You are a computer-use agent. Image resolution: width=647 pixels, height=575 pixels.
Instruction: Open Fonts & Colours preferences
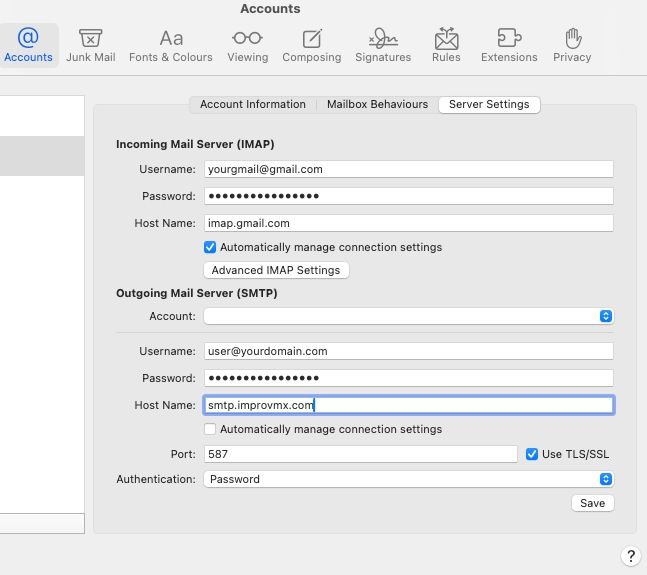click(x=171, y=45)
